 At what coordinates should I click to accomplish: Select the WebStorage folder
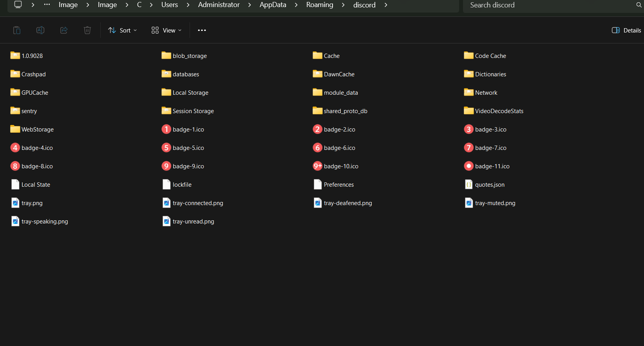pyautogui.click(x=32, y=129)
